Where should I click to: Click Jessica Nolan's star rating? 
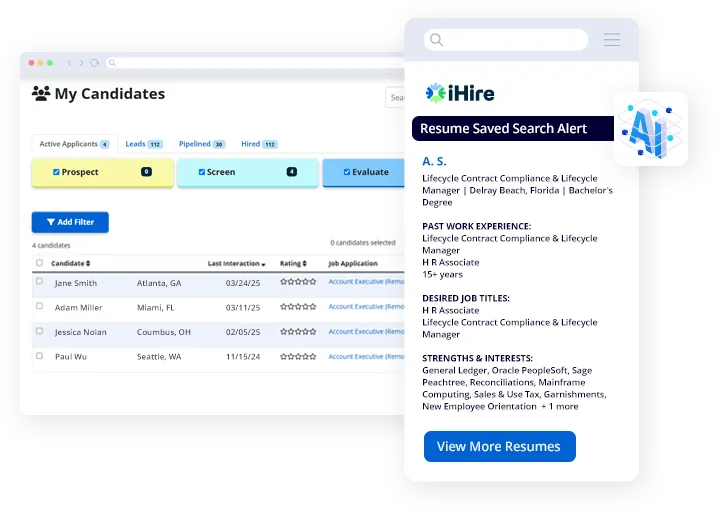[x=298, y=331]
